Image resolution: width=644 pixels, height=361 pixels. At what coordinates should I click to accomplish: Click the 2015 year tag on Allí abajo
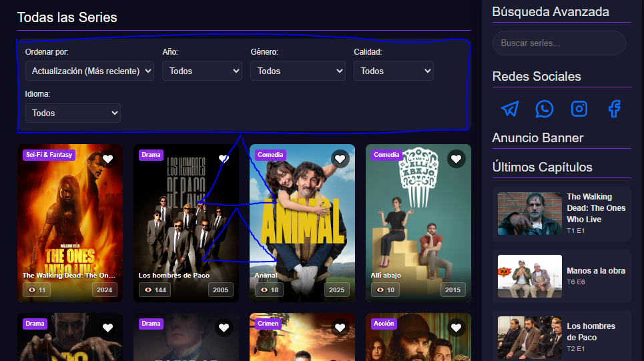pyautogui.click(x=453, y=290)
